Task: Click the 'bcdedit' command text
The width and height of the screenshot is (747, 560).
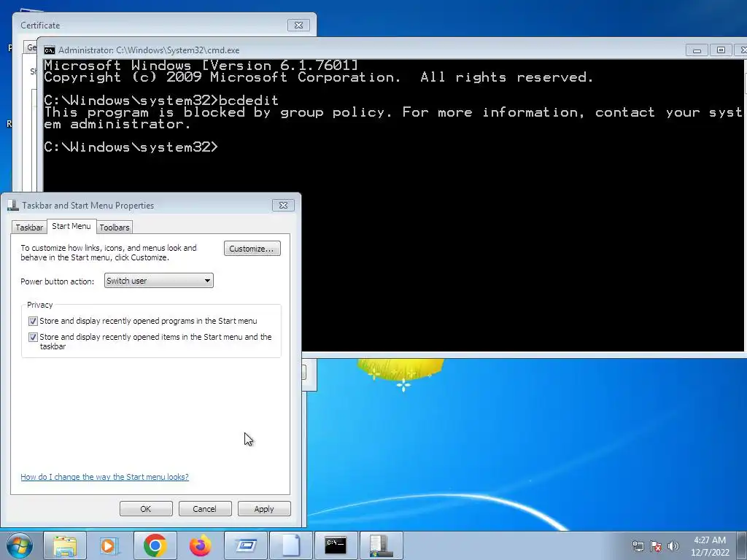Action: point(248,101)
